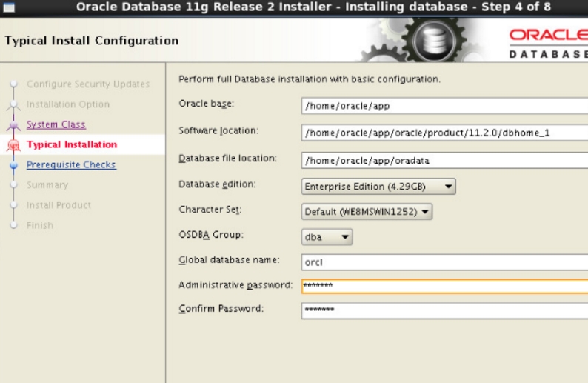Click the Typical Install Configuration heading

[92, 41]
